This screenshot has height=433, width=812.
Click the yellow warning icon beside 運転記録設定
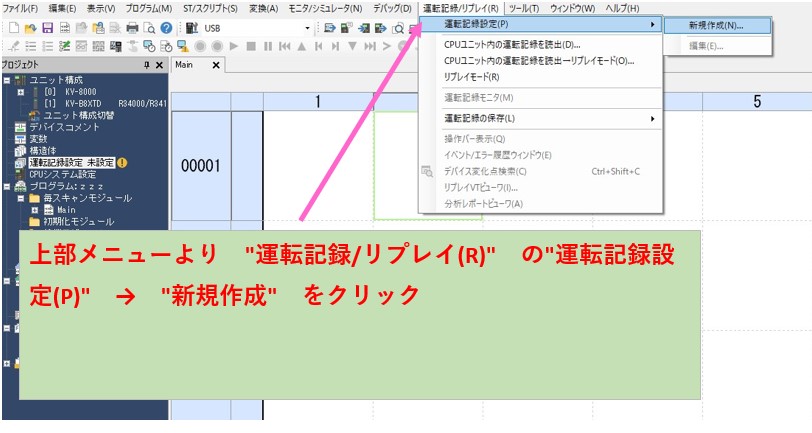(122, 162)
